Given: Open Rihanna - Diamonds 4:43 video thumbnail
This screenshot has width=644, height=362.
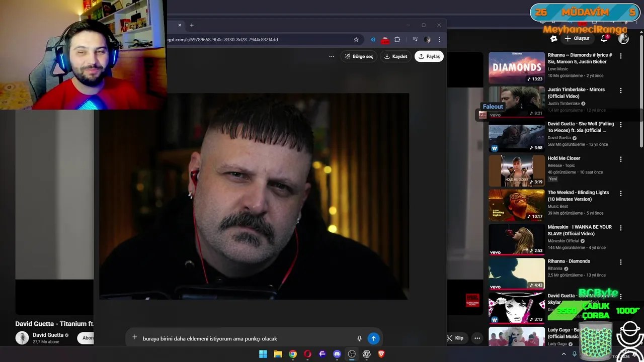Looking at the screenshot, I should [517, 274].
